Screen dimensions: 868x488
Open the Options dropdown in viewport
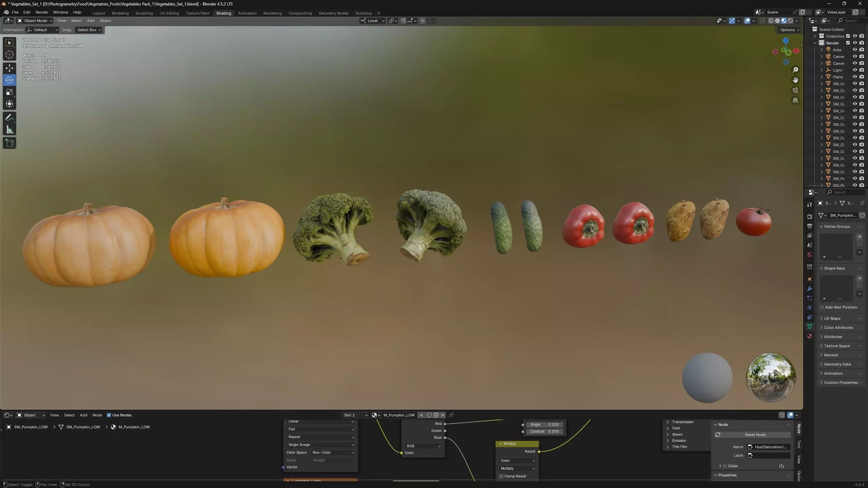(789, 30)
